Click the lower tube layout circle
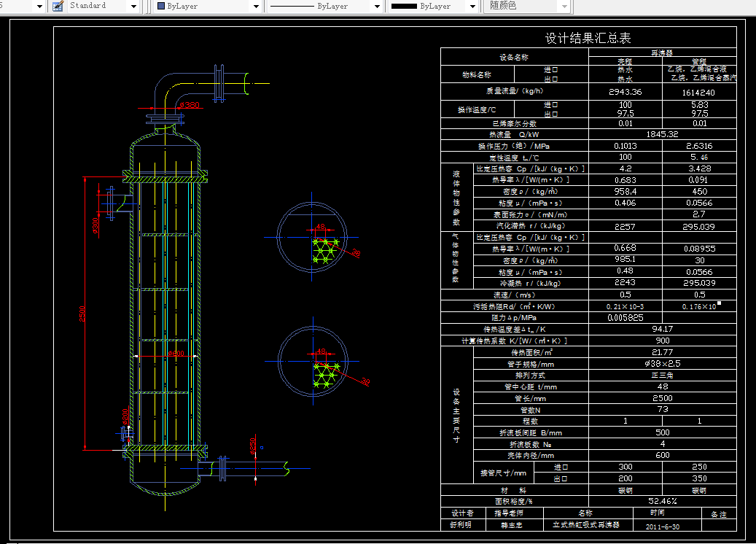The width and height of the screenshot is (756, 544). pos(313,361)
